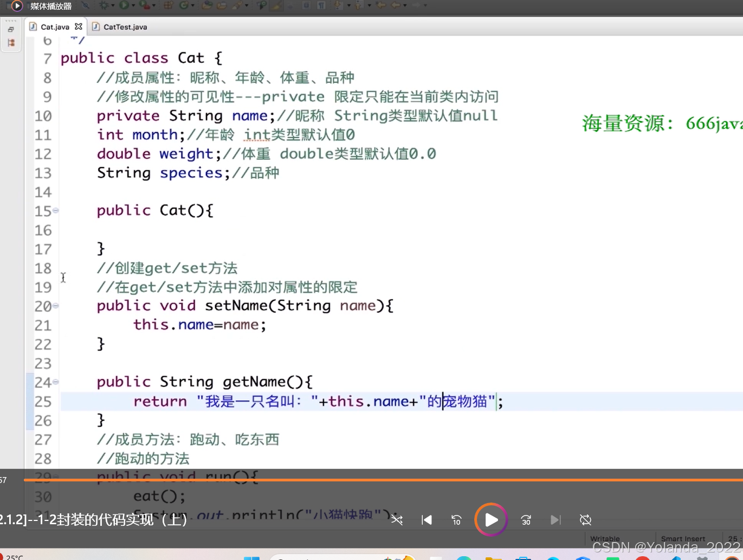Open the Debug dropdown arrow
This screenshot has width=743, height=560.
[x=113, y=5]
